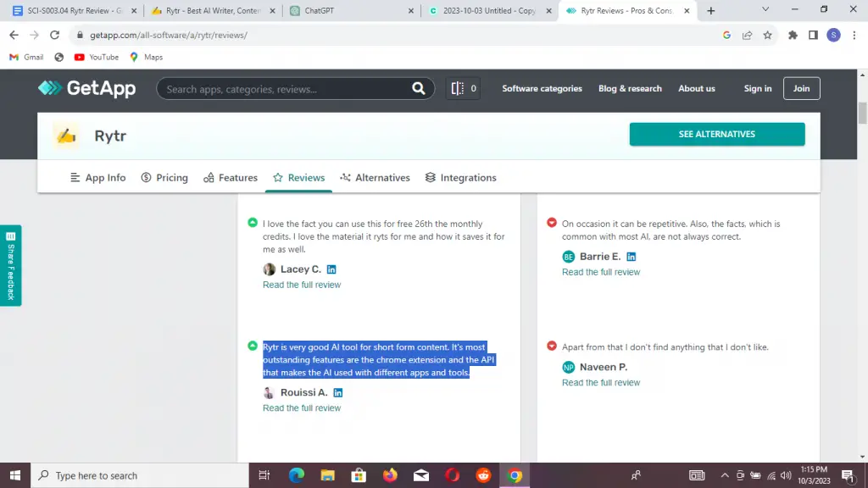Open the Share Feedback side tab
The image size is (868, 488).
10,265
